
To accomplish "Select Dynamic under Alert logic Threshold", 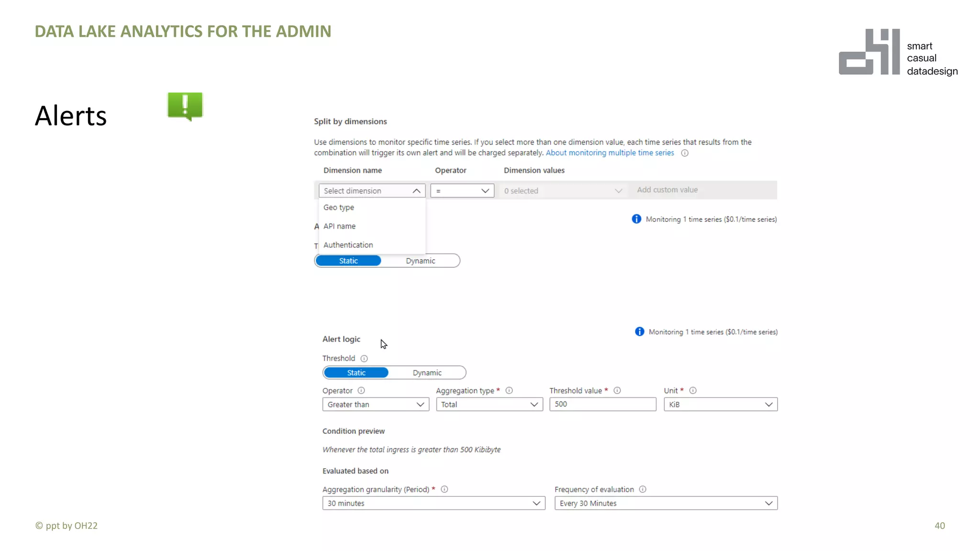I will pos(427,373).
